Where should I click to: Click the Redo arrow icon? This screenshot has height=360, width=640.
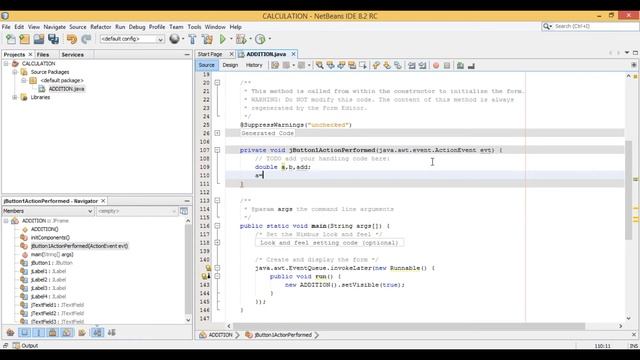(x=86, y=39)
